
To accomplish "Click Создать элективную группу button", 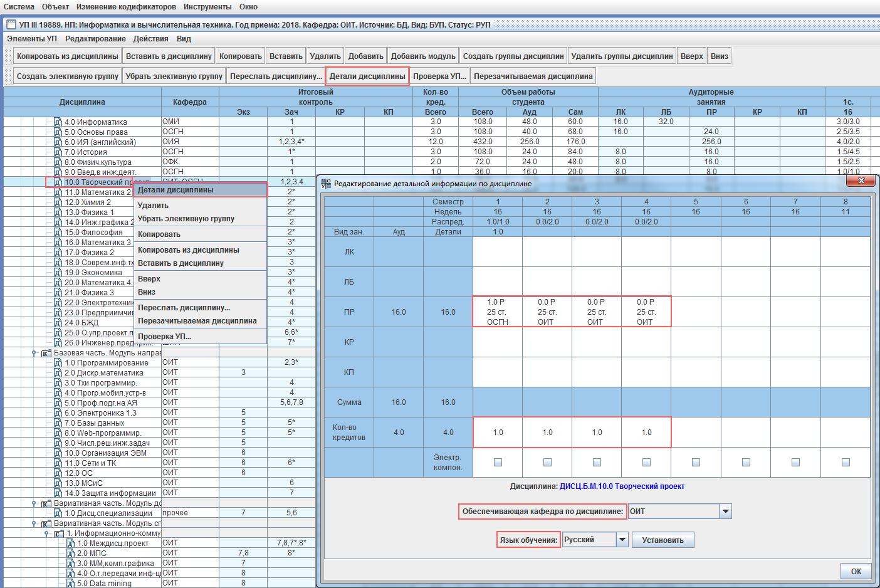I will tap(68, 76).
